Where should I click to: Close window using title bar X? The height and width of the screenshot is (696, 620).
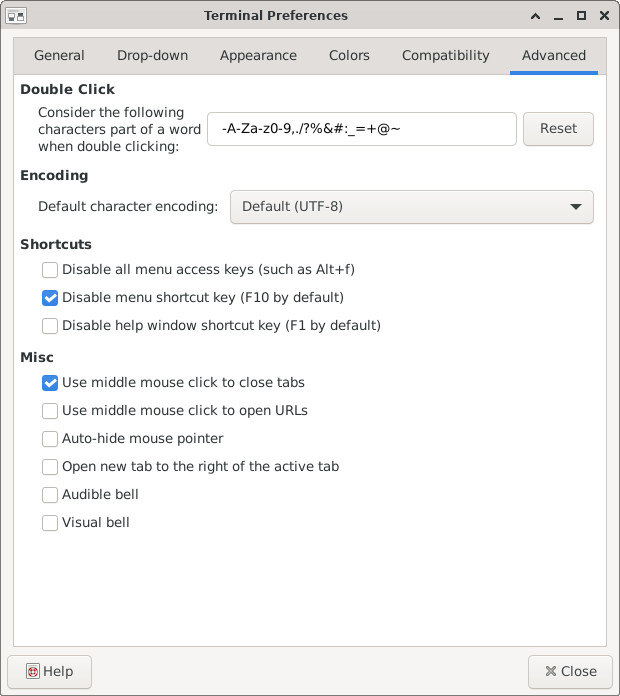[x=604, y=16]
